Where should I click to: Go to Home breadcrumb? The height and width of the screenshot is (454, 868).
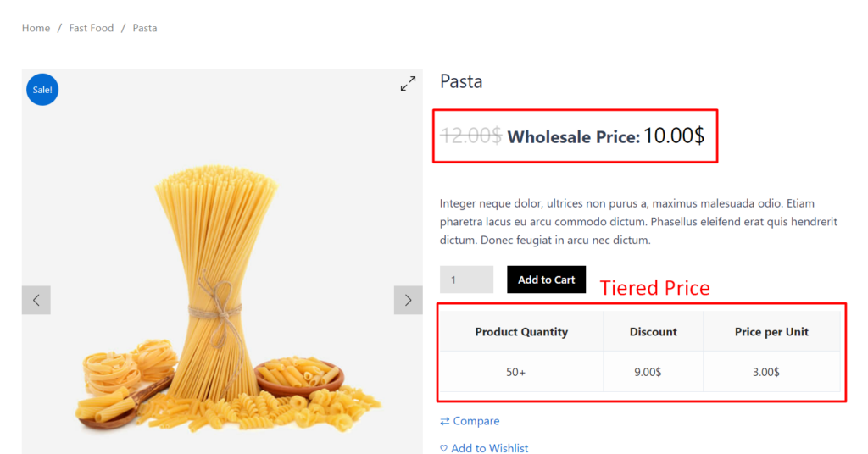pyautogui.click(x=36, y=28)
